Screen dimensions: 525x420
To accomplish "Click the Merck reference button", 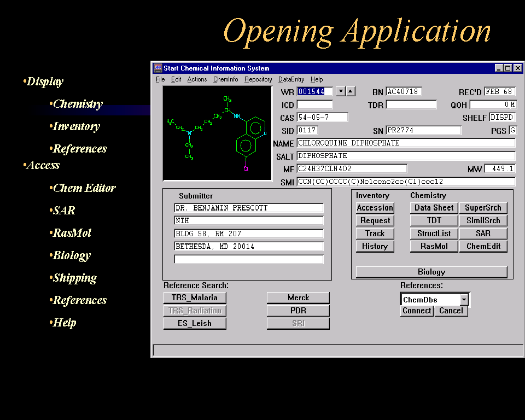I will 298,297.
